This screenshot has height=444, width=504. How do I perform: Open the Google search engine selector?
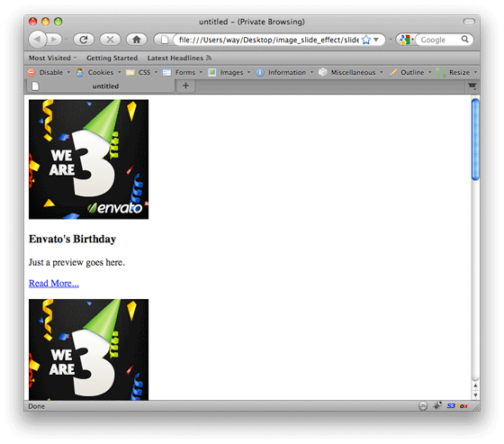tap(406, 40)
